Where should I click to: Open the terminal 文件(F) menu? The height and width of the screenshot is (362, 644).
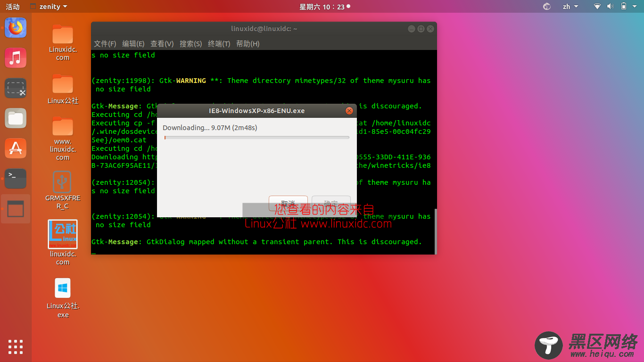click(105, 43)
